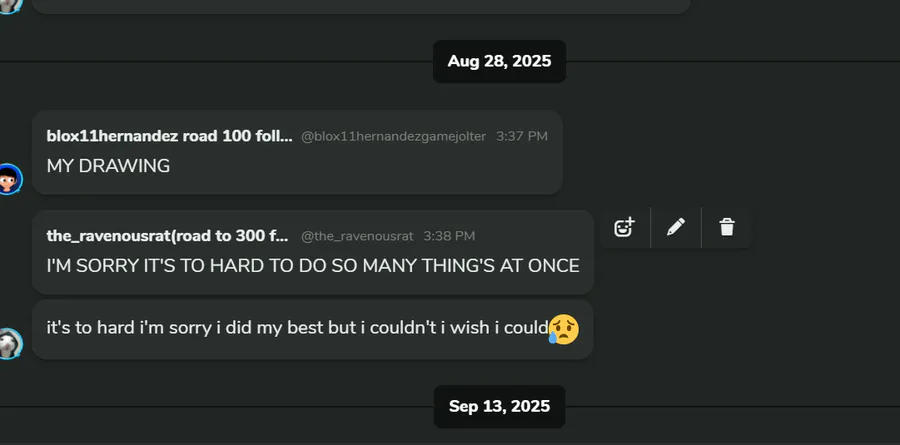This screenshot has height=445, width=900.
Task: Click the 3:37 PM timestamp
Action: coord(522,137)
